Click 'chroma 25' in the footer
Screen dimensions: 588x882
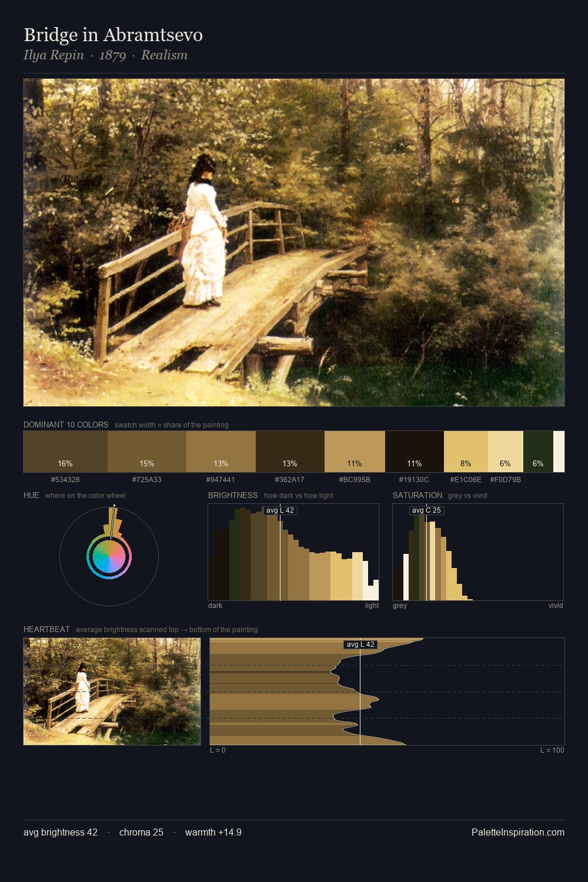coord(141,833)
